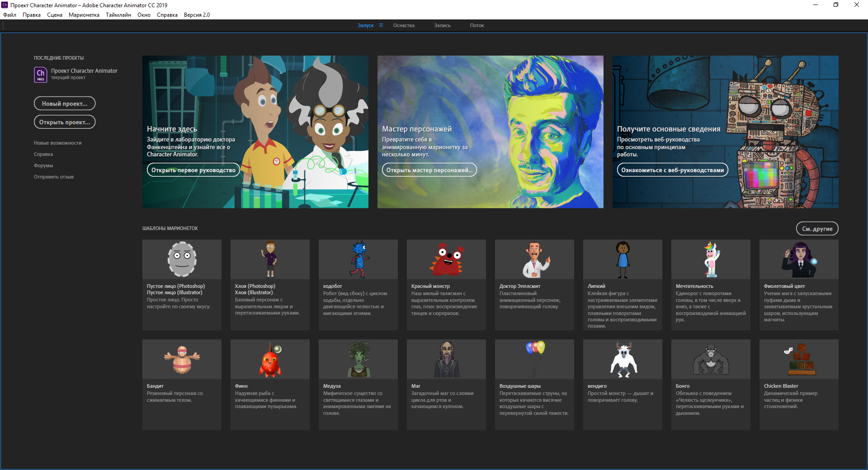Switch to the Поток workspace tab

pos(477,25)
